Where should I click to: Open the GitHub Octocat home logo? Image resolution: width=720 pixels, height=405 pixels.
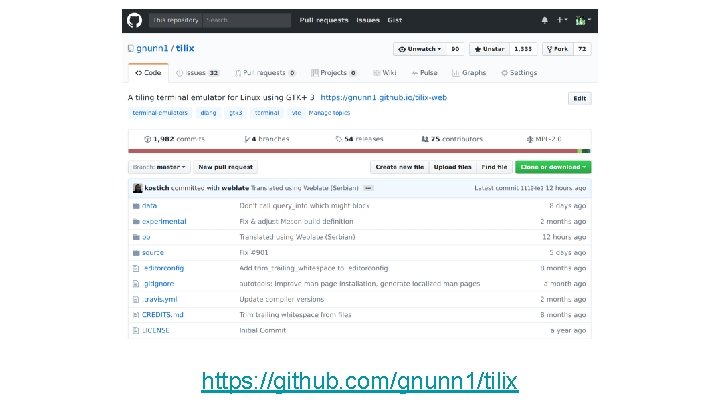point(135,20)
